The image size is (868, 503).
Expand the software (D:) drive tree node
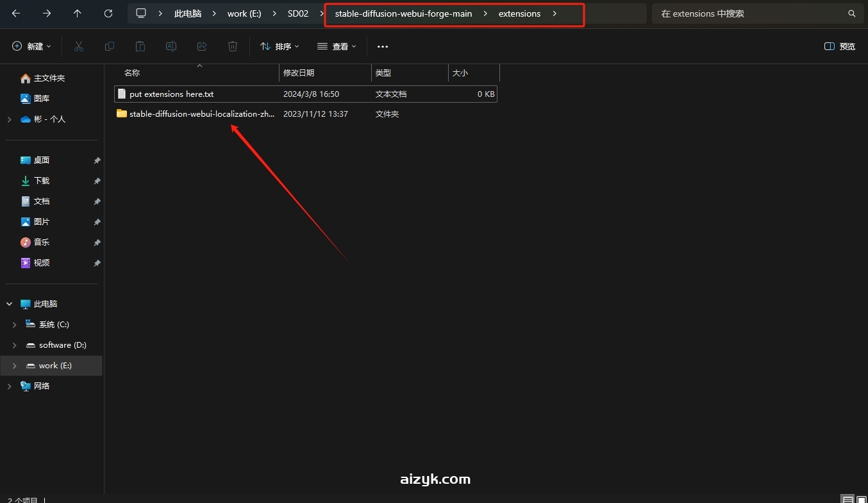click(x=14, y=345)
